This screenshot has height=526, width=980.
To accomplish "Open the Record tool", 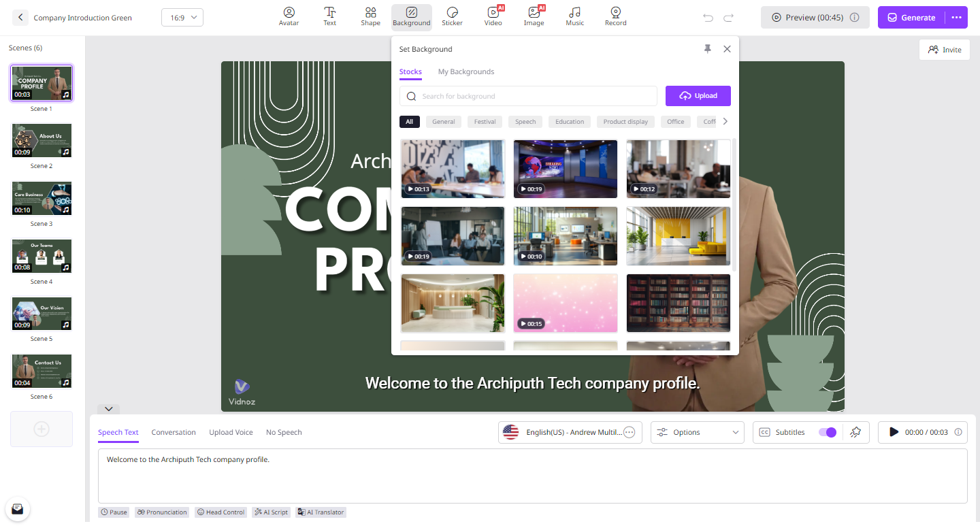I will tap(615, 17).
